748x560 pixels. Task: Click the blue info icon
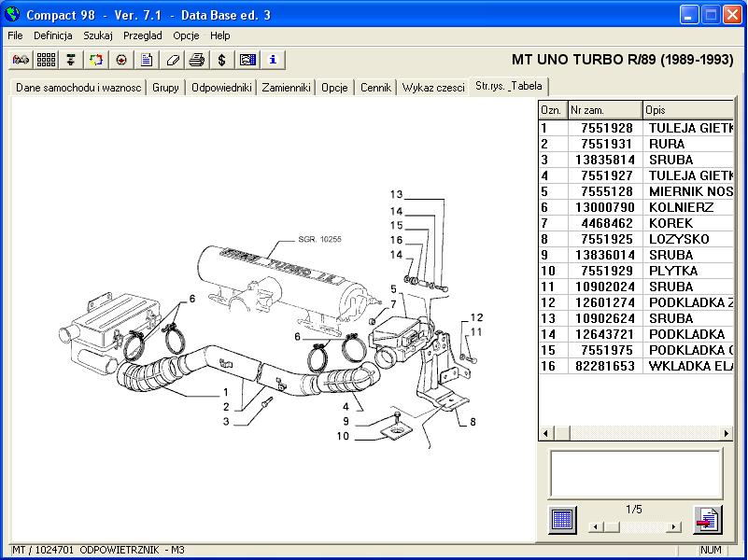click(x=273, y=60)
